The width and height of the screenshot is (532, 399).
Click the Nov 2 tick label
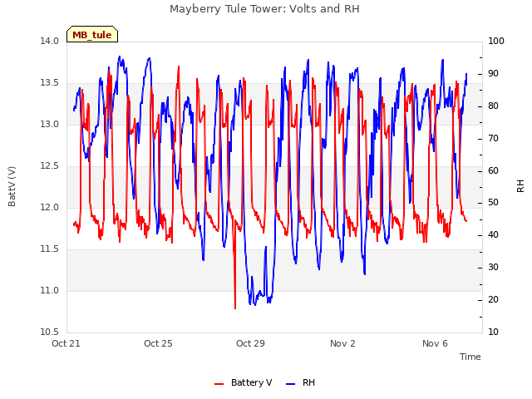(x=342, y=343)
